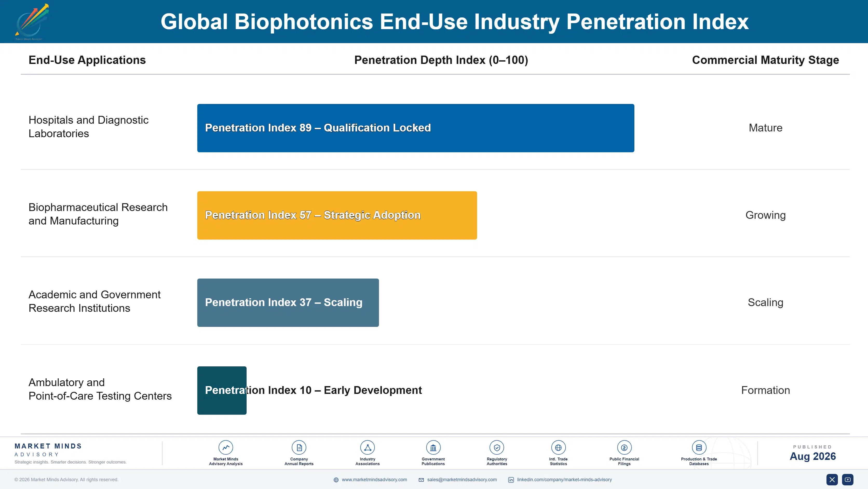Click the Penetration Index 37 Scaling bar
The image size is (868, 489).
(x=288, y=302)
